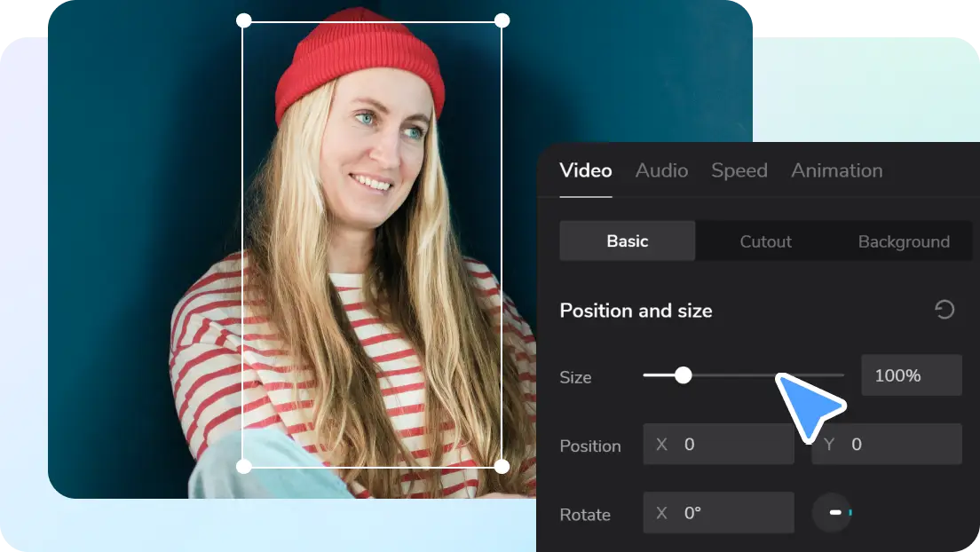Switch to the Cutout section

pos(765,241)
